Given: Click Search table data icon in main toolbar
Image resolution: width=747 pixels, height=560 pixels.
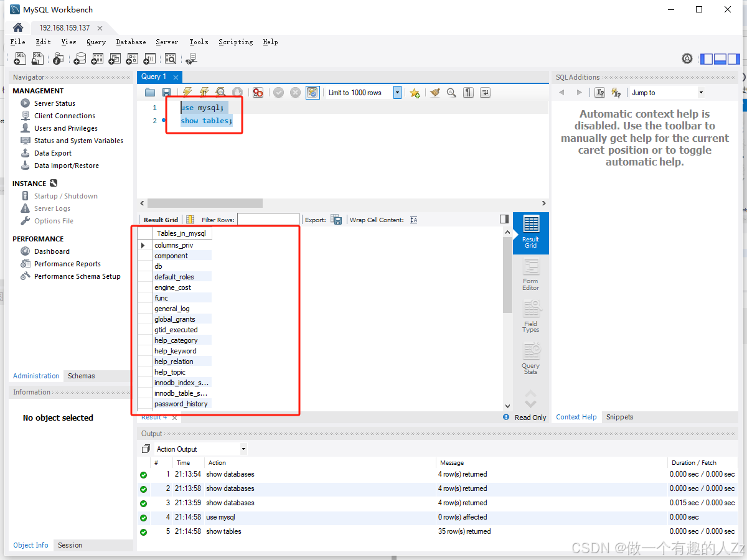Looking at the screenshot, I should [x=171, y=58].
